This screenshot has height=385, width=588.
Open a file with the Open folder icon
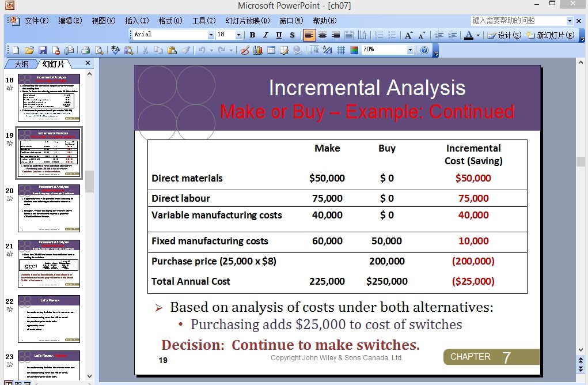[x=29, y=50]
